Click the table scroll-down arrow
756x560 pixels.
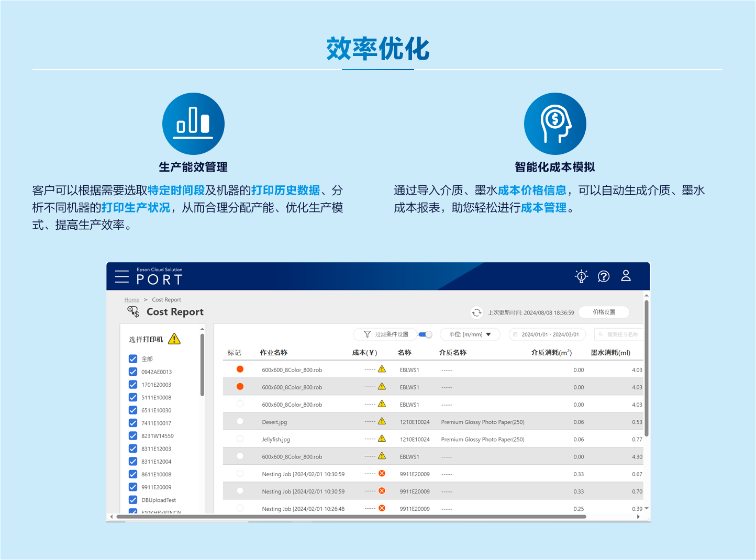click(x=647, y=508)
